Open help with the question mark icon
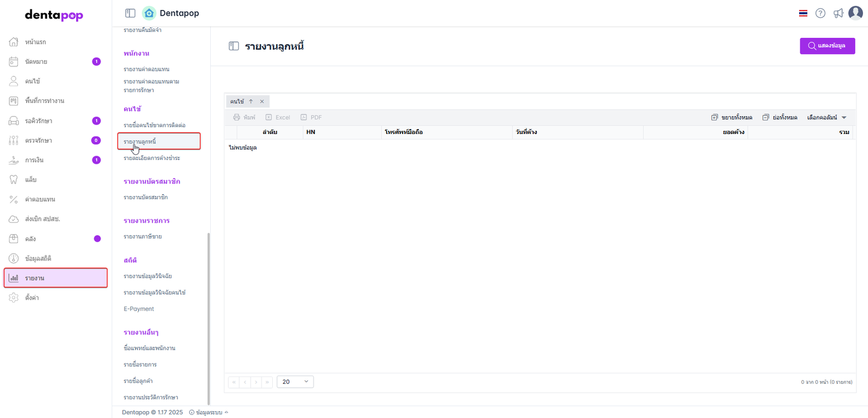 click(820, 13)
